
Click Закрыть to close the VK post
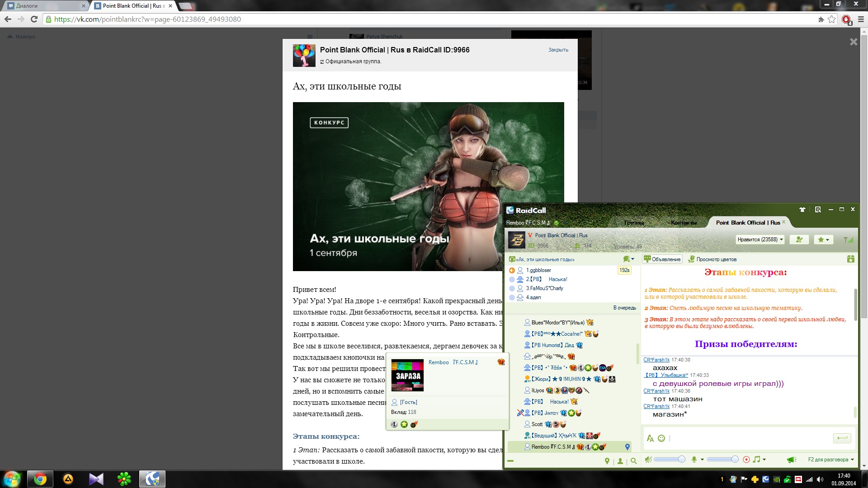558,50
